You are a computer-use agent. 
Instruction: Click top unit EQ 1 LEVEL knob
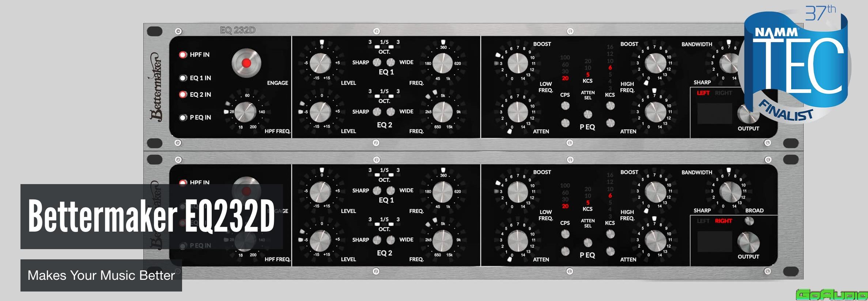click(x=320, y=63)
